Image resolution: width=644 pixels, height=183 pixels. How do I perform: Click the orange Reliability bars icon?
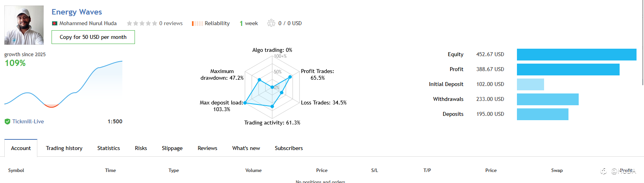(x=197, y=24)
